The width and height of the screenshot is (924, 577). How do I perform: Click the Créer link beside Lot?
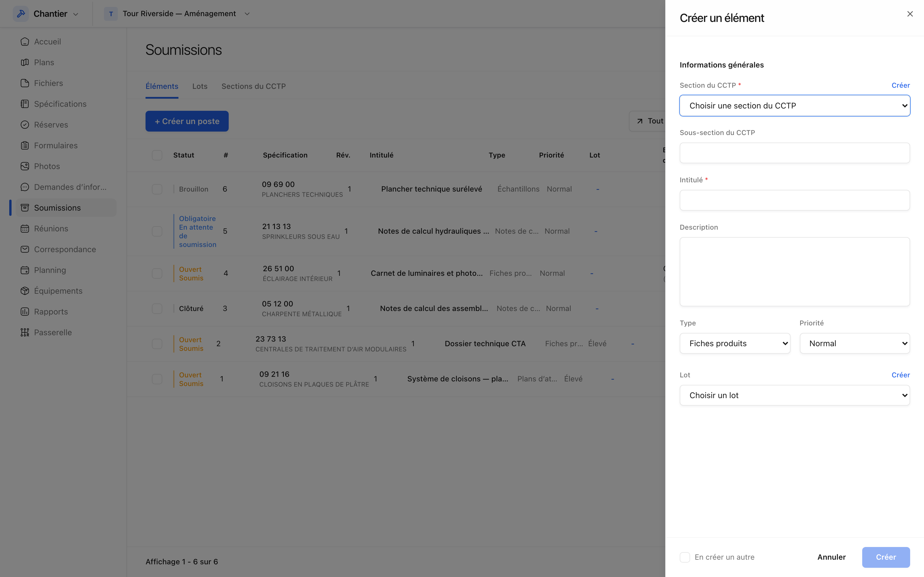coord(900,375)
